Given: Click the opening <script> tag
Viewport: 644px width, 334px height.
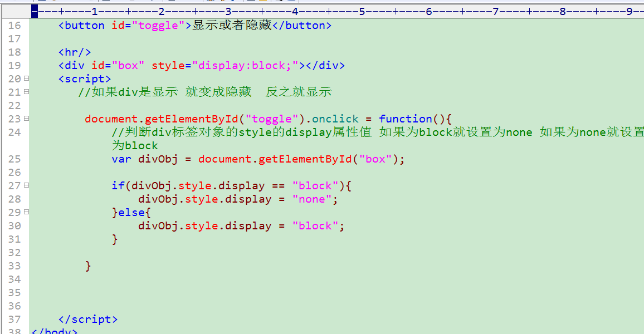Looking at the screenshot, I should pyautogui.click(x=85, y=79).
